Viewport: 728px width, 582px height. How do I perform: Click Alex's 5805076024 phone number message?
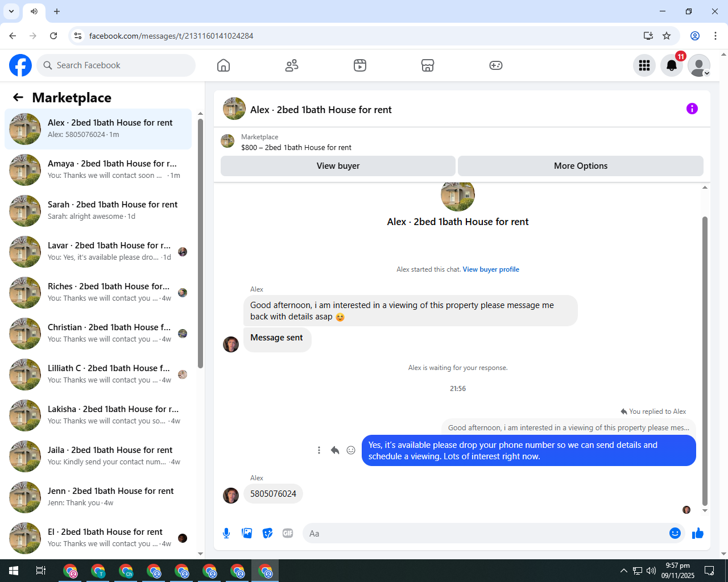273,494
